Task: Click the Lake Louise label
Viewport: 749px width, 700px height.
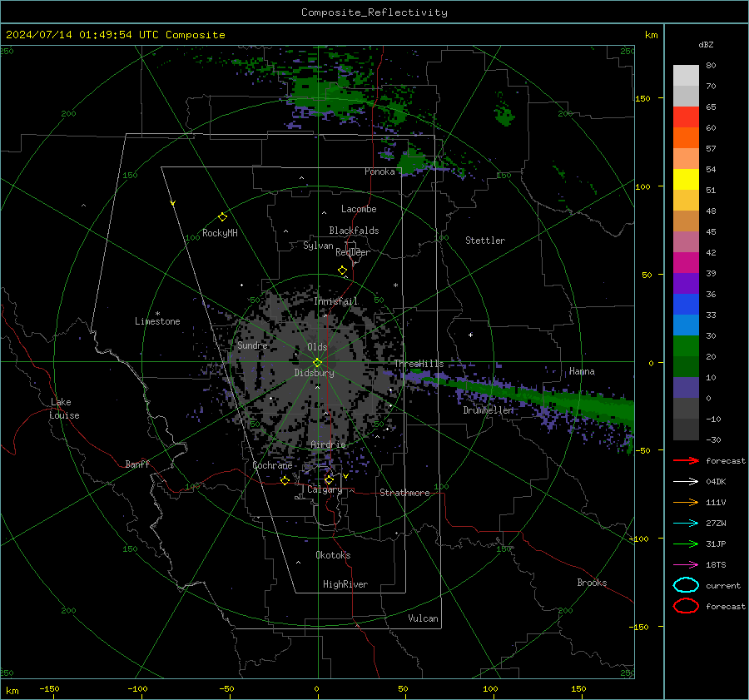Action: [x=64, y=409]
